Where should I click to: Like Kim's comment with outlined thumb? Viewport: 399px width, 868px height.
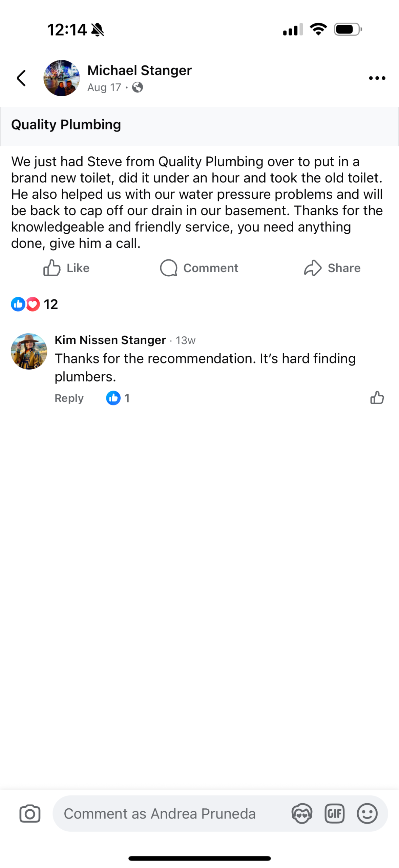tap(377, 398)
